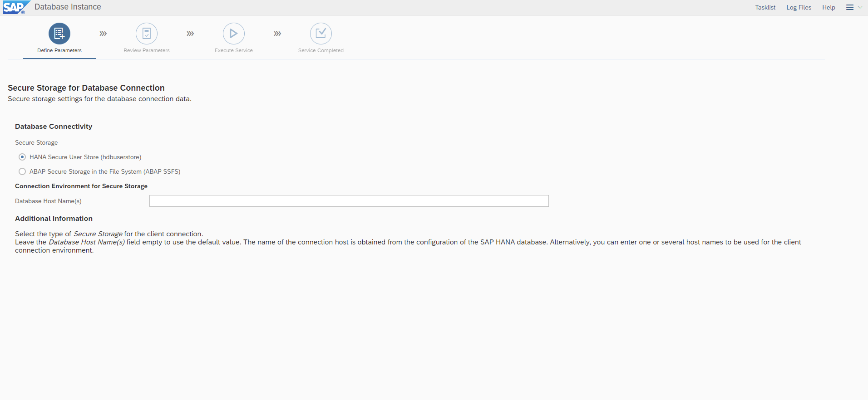
Task: Select the Review Parameters step icon
Action: point(147,34)
